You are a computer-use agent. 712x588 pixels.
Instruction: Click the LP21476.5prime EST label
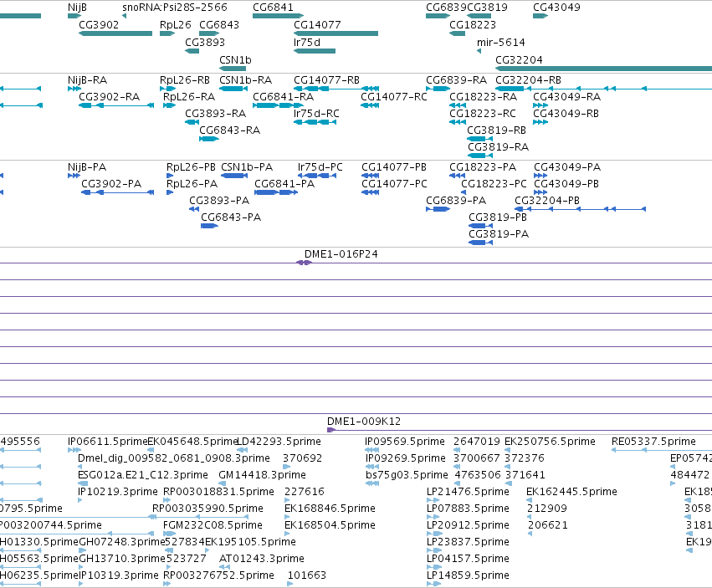pyautogui.click(x=468, y=492)
